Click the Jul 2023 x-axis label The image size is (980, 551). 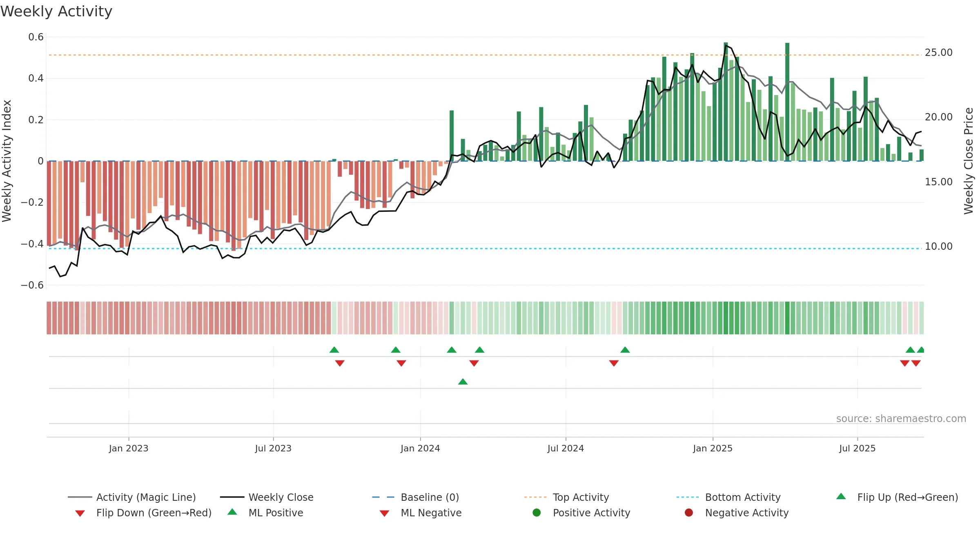(x=273, y=448)
